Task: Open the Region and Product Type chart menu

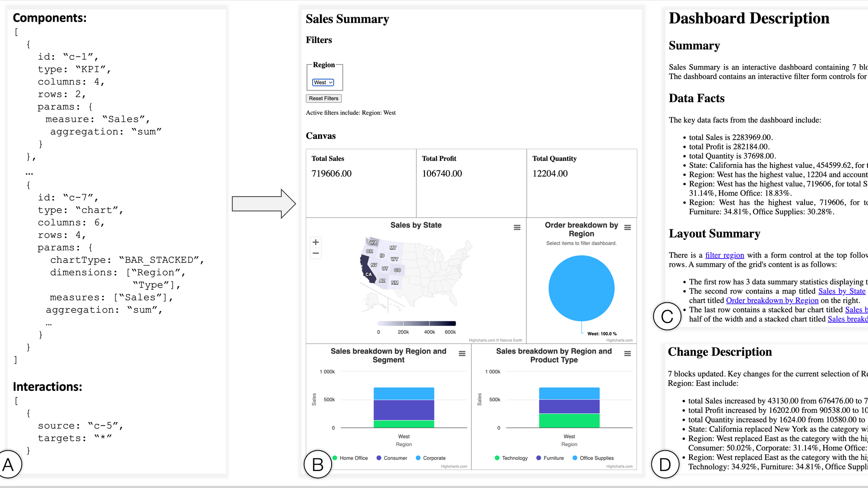Action: [x=627, y=354]
